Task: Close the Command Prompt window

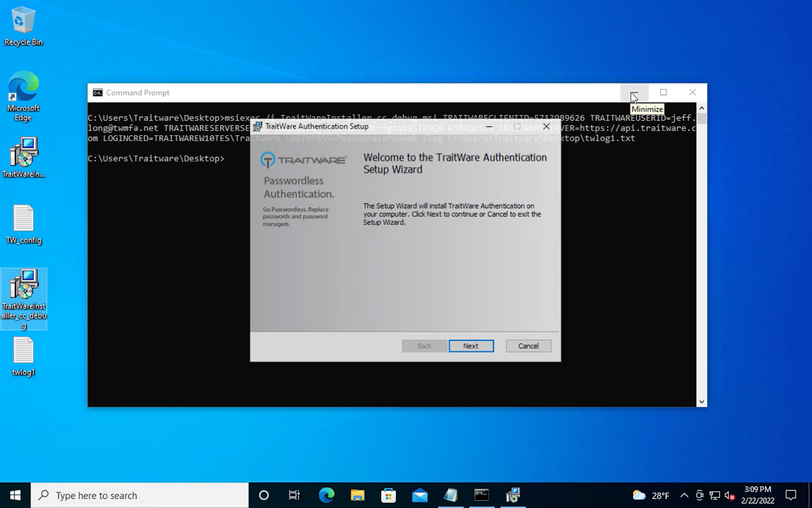Action: [692, 92]
